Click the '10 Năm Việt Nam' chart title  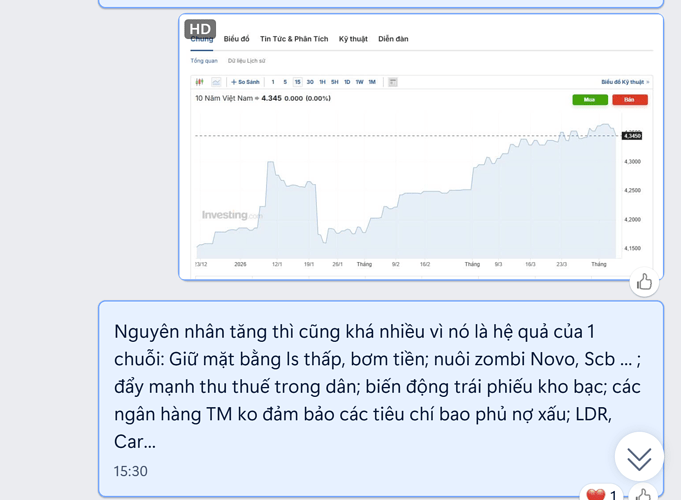(224, 98)
